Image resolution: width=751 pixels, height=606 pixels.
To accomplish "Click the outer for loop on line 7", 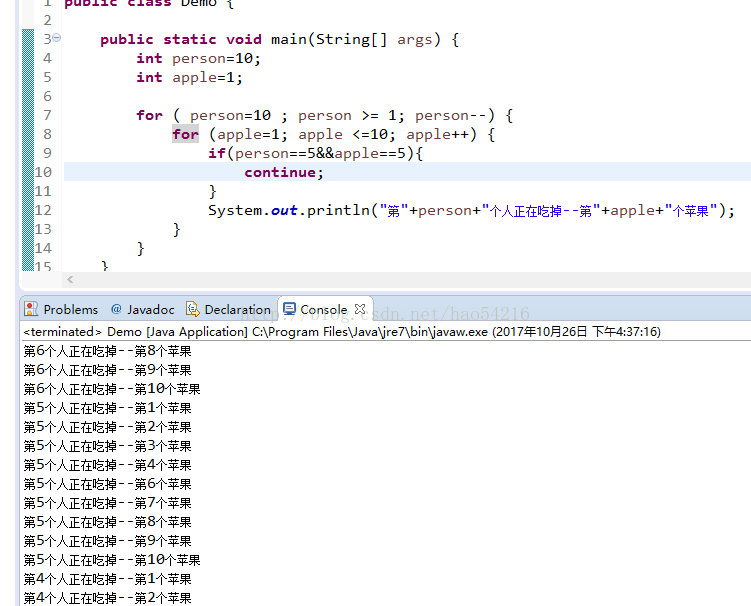I will coord(325,115).
